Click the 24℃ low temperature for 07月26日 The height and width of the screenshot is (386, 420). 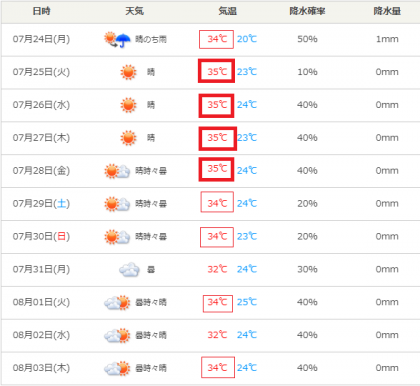click(x=247, y=105)
